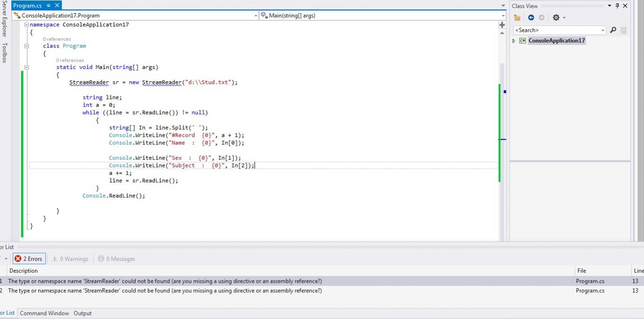Select the first StreamReader error row
The image size is (644, 319).
(322, 281)
